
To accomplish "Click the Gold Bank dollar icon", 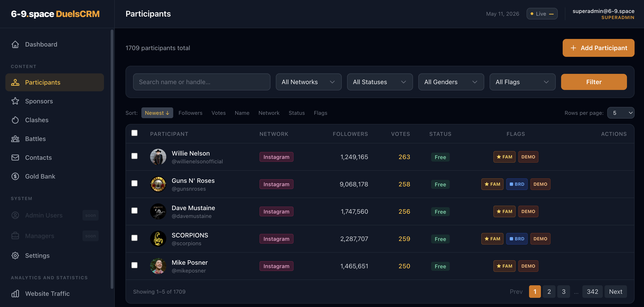I will tap(15, 176).
